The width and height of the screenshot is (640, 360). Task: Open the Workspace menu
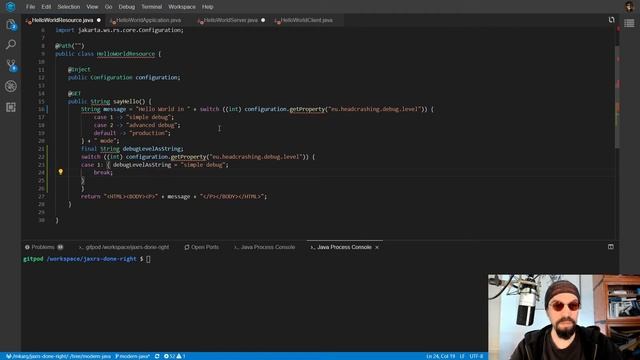coord(182,7)
